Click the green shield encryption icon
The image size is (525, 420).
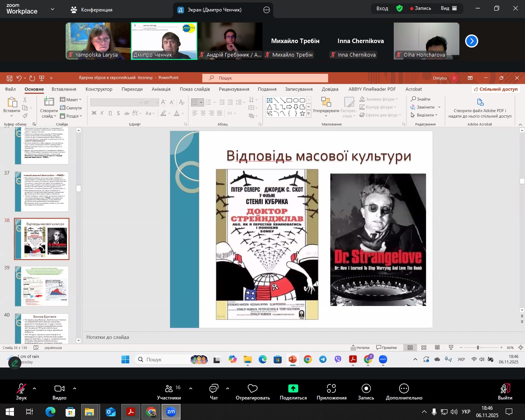(399, 9)
